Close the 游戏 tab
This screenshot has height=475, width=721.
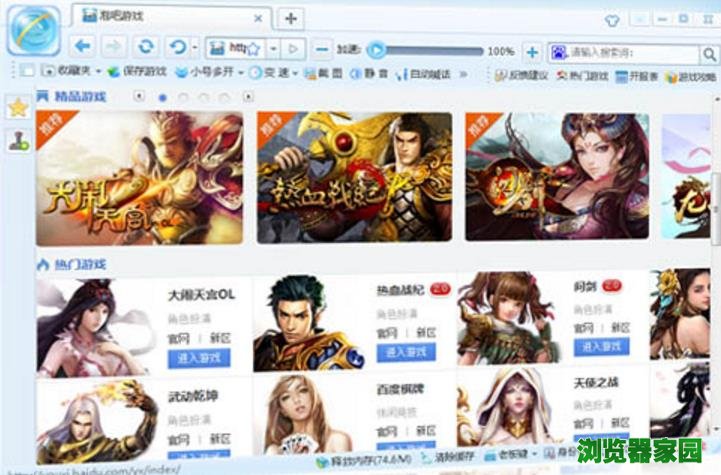pos(258,18)
